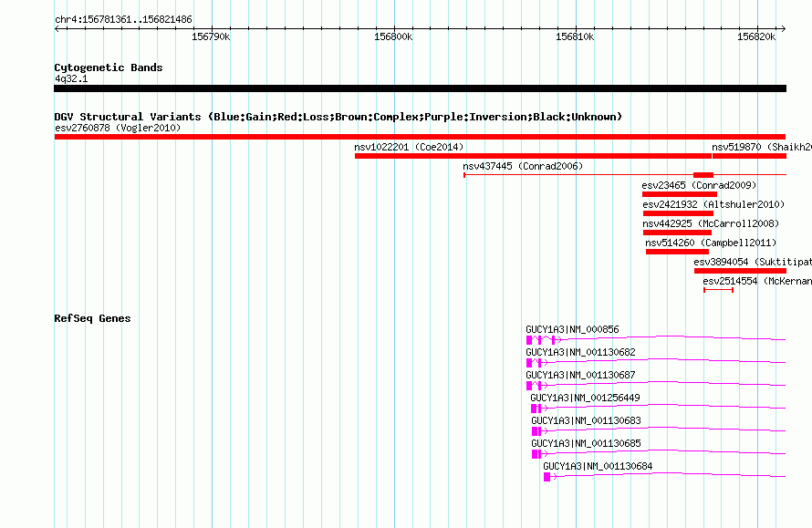Click the DGV Structural Variants track title
Screen dimensions: 812x528
[x=338, y=117]
